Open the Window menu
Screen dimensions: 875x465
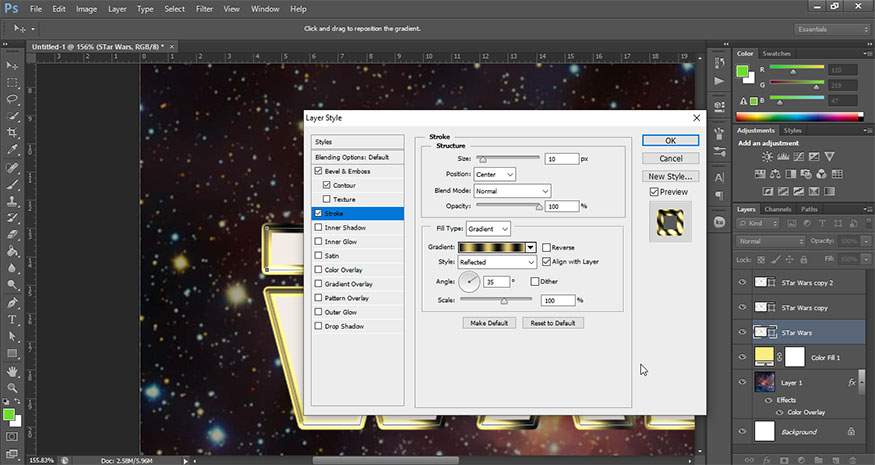click(265, 9)
